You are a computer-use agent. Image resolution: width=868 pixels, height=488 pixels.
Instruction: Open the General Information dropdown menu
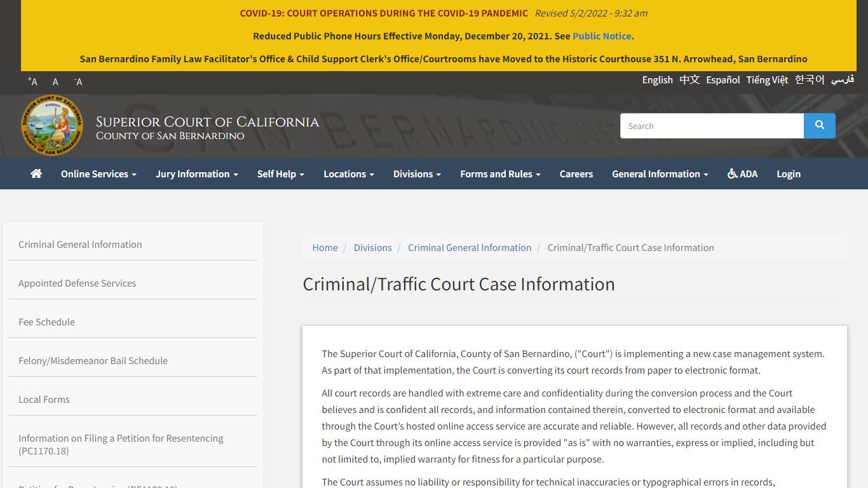[660, 173]
